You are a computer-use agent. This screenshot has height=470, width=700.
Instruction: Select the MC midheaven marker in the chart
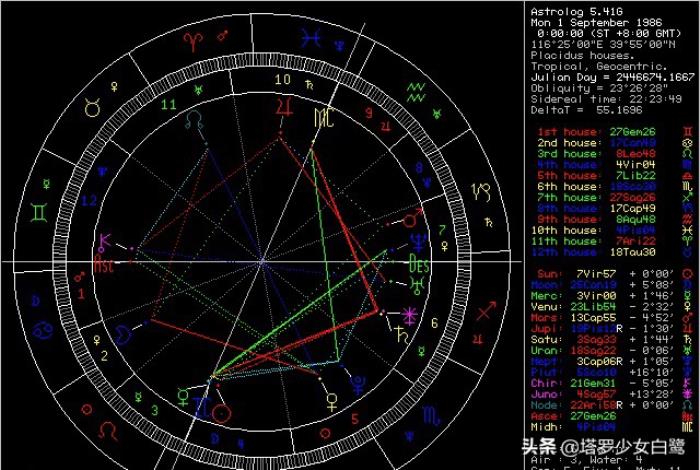pos(323,120)
